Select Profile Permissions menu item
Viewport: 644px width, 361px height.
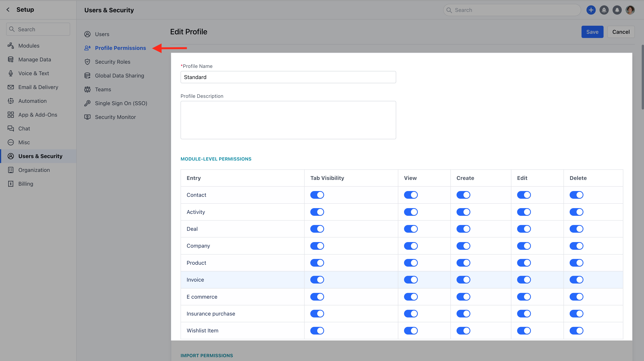pos(120,48)
